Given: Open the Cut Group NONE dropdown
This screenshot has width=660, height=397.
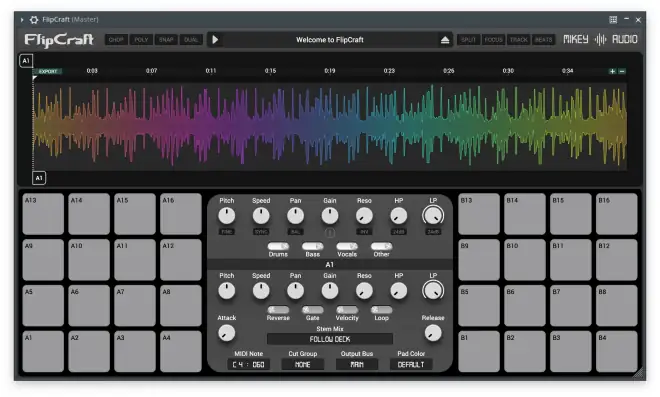Looking at the screenshot, I should pyautogui.click(x=303, y=365).
